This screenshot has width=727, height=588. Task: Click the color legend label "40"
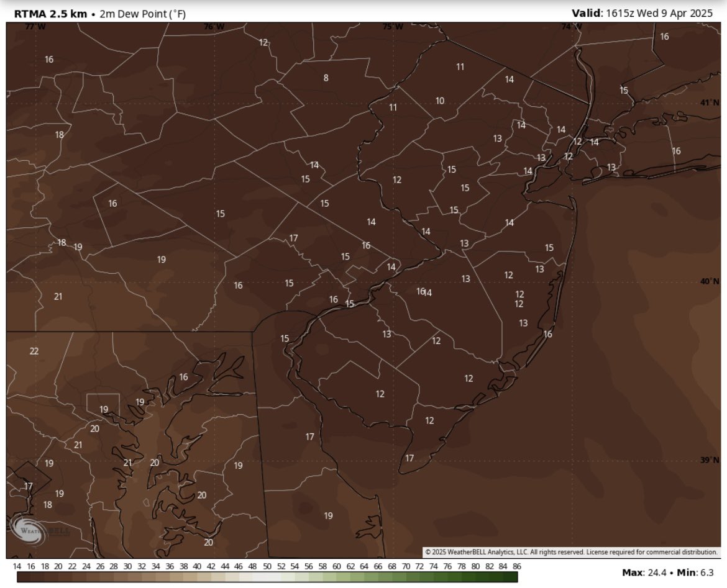click(x=197, y=566)
